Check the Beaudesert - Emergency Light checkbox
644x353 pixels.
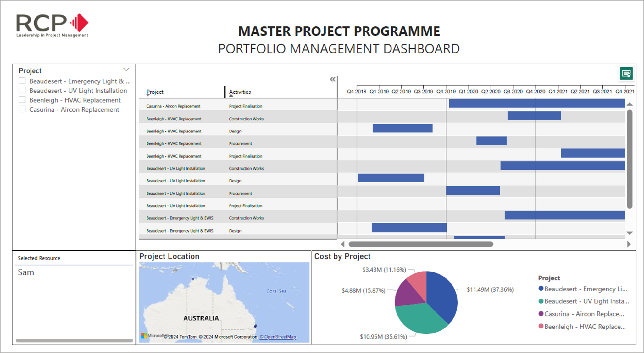(x=22, y=81)
